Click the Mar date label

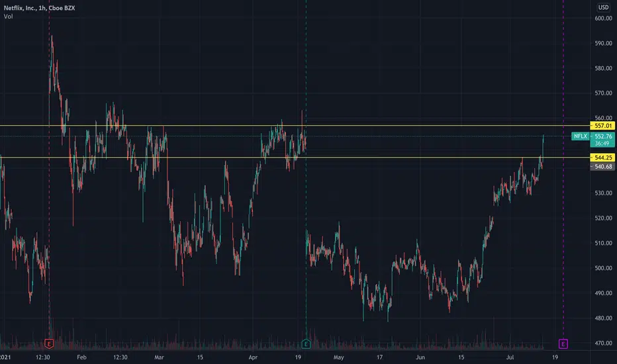159,357
